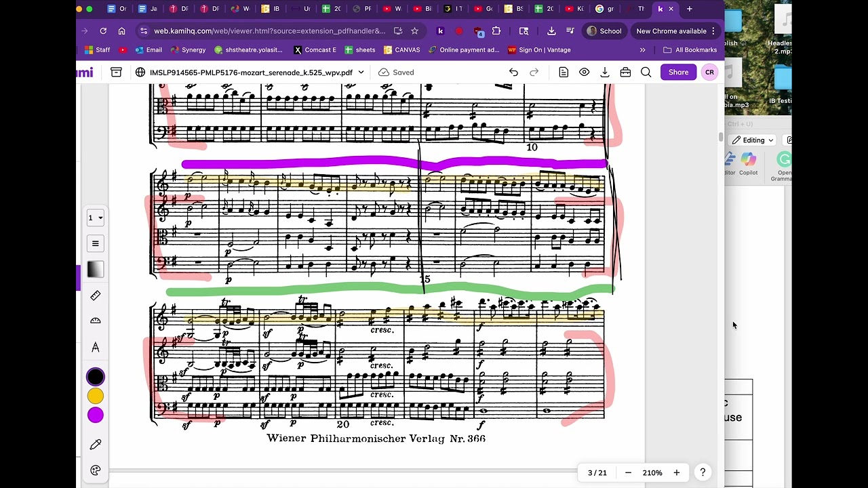Viewport: 868px width, 488px height.
Task: Redo annotation in Kami toolbar
Action: [x=534, y=72]
